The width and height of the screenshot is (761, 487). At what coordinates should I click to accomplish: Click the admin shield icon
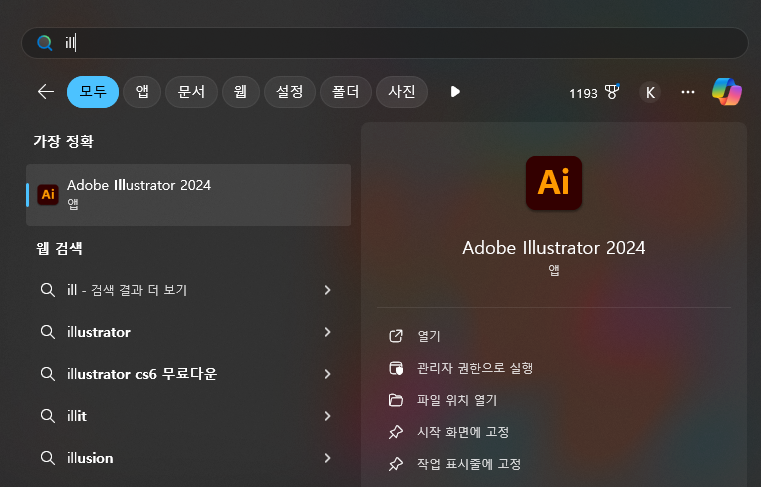pos(396,368)
